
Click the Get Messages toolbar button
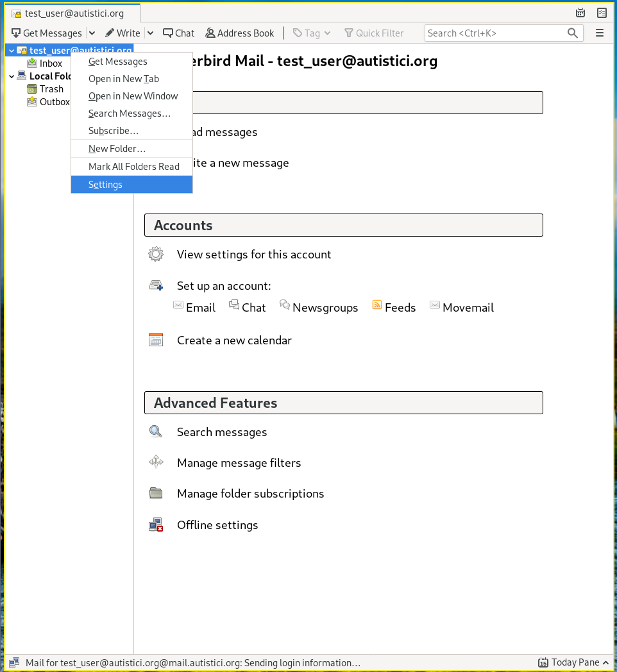47,33
